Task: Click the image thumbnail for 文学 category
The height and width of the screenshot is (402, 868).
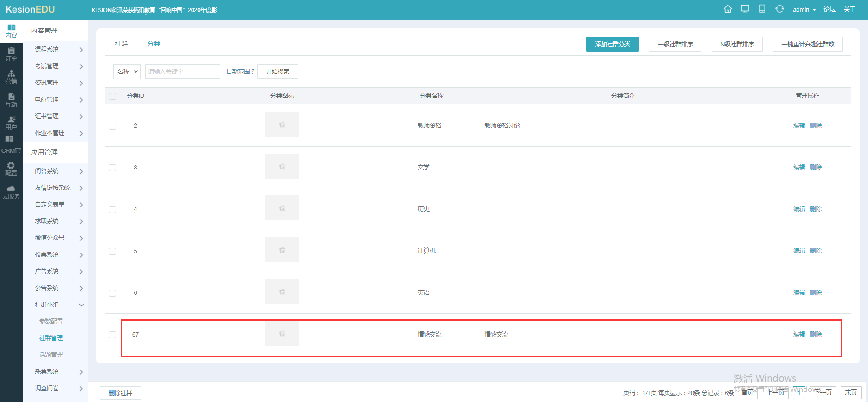Action: coord(282,166)
